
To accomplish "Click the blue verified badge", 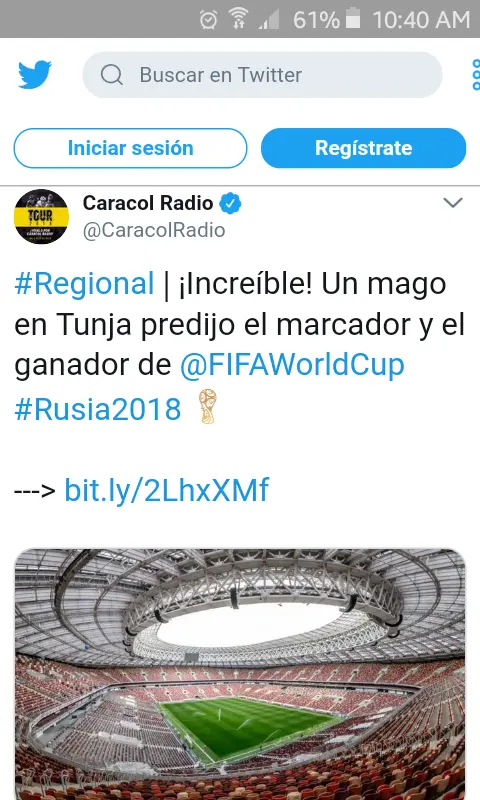I will [230, 204].
